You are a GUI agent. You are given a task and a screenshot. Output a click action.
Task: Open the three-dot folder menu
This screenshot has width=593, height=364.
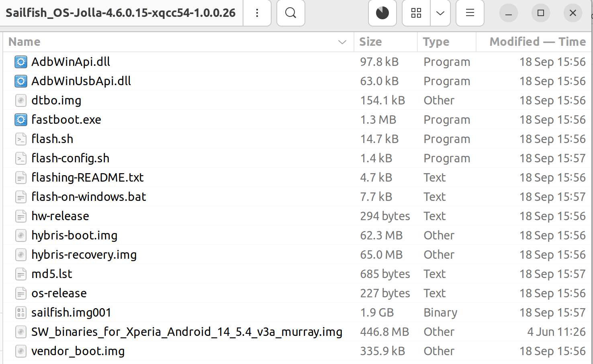257,13
